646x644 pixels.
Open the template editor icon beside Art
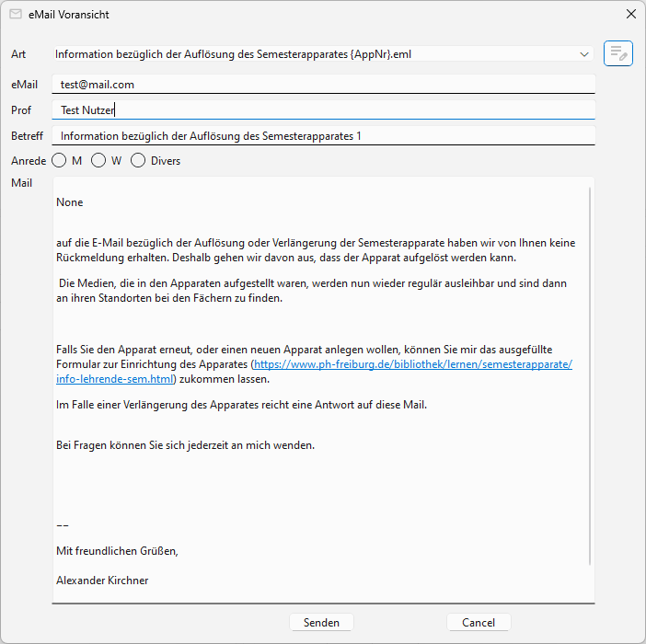coord(617,54)
